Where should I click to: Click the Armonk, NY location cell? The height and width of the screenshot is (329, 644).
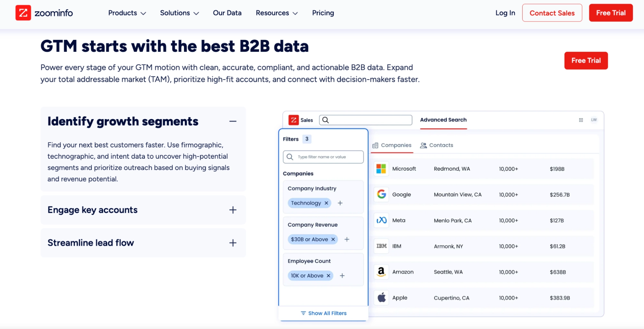[448, 246]
